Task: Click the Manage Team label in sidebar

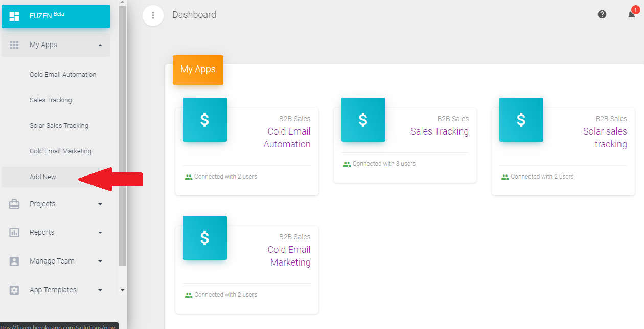Action: click(52, 261)
